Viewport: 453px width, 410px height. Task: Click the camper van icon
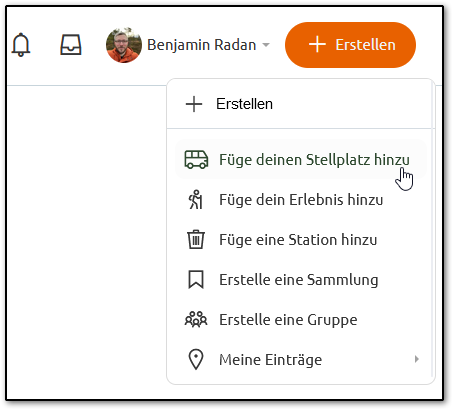196,159
